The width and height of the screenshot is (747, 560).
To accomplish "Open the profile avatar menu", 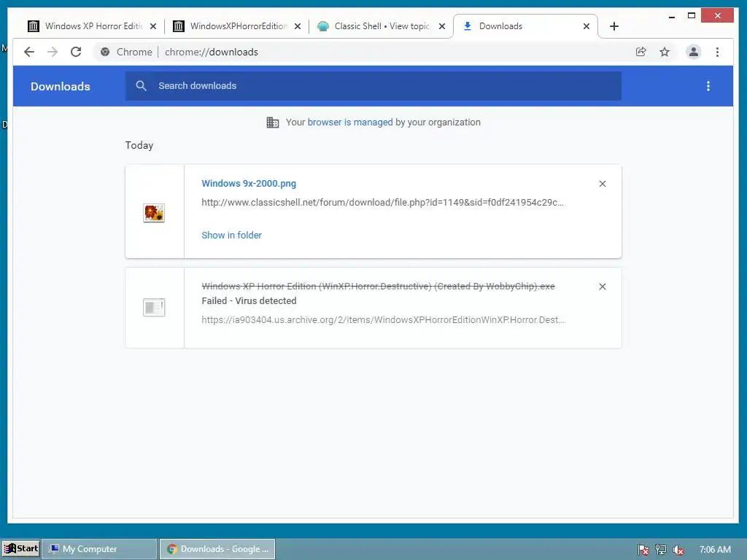I will click(694, 52).
